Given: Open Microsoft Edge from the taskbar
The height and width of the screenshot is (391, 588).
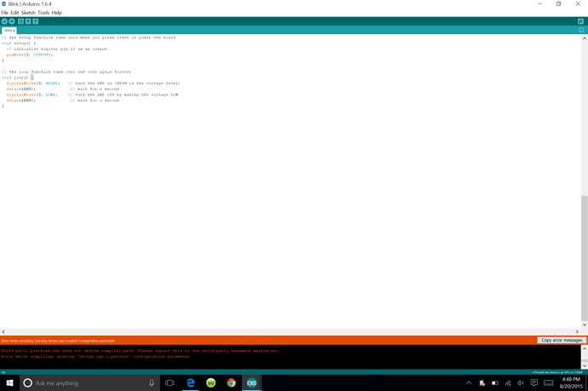Looking at the screenshot, I should tap(191, 382).
